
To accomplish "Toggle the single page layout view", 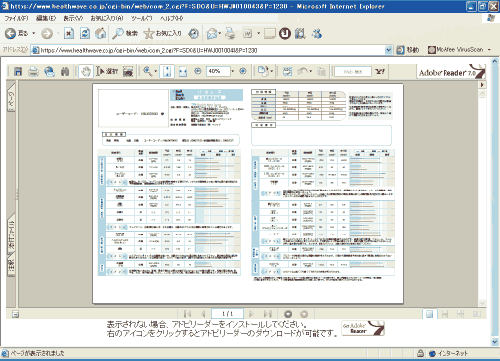I will click(x=429, y=314).
